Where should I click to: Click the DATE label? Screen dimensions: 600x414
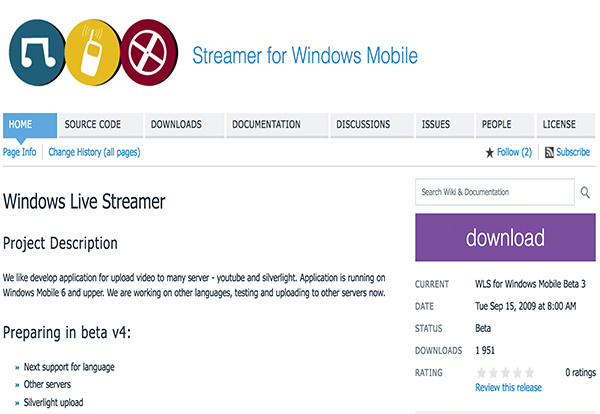click(x=424, y=306)
